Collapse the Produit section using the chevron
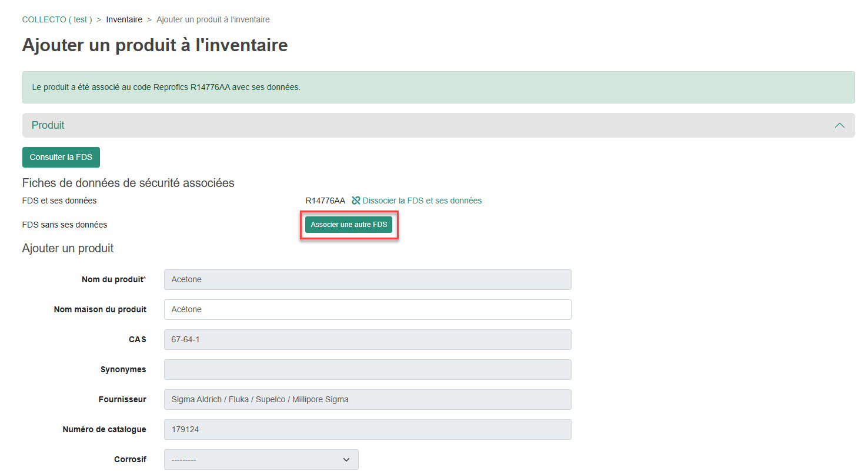Screen dimensions: 868x471 839,125
